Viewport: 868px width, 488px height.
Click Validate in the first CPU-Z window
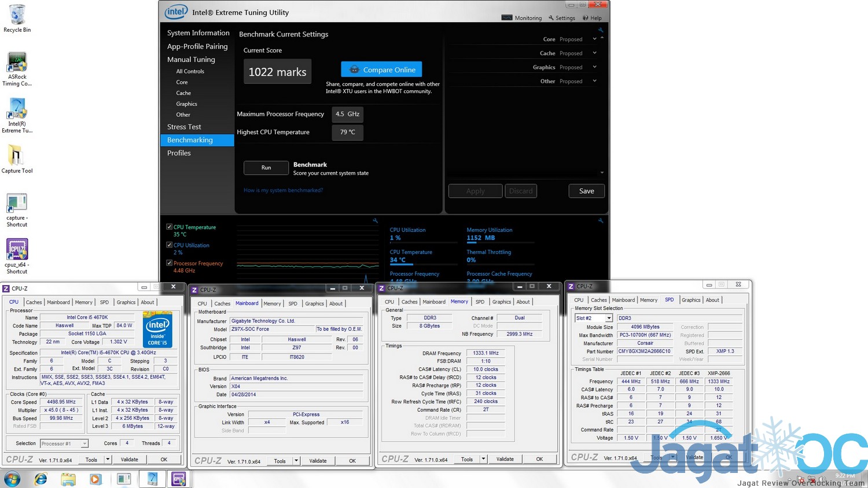pos(130,460)
